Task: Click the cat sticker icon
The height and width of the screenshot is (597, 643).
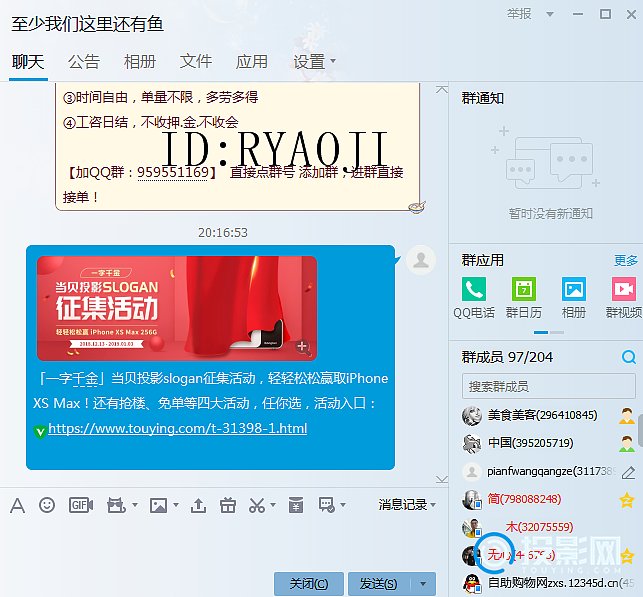Action: tap(116, 505)
